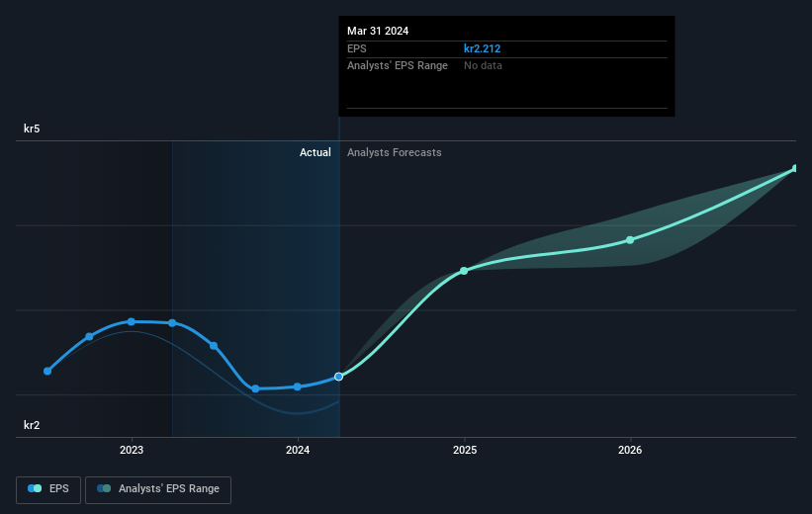Click the Analysts' EPS Range tooltip row label
This screenshot has width=812, height=514.
(x=398, y=66)
